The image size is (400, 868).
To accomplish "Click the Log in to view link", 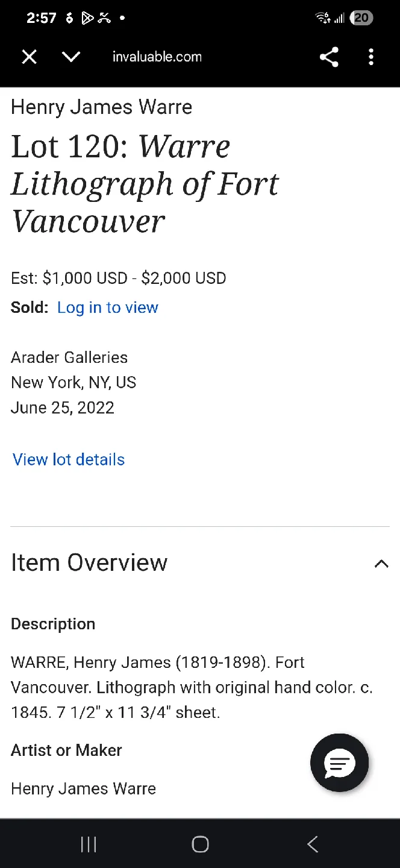I will (x=108, y=307).
